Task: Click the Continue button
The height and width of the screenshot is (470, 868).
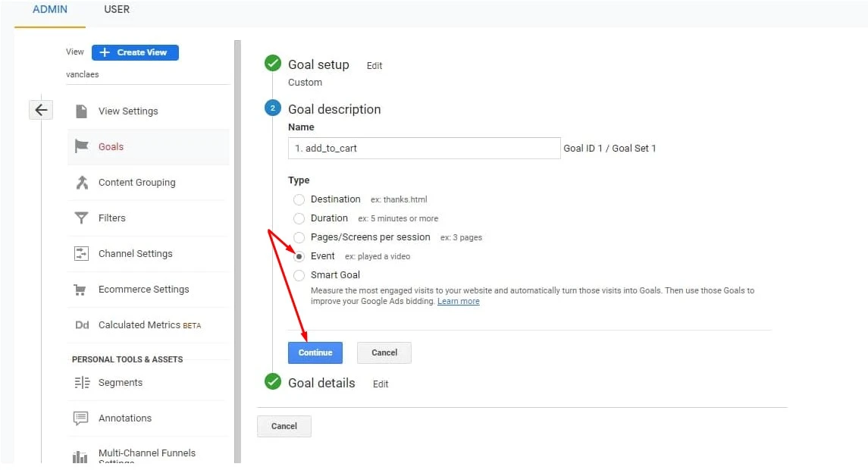Action: coord(315,352)
